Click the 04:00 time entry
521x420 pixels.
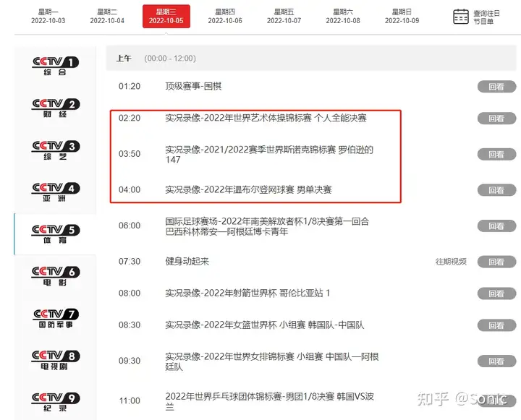click(130, 189)
